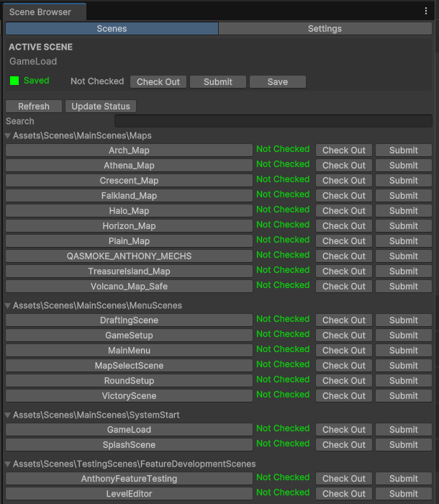439x504 pixels.
Task: Click the green Saved status indicator
Action: coord(14,81)
